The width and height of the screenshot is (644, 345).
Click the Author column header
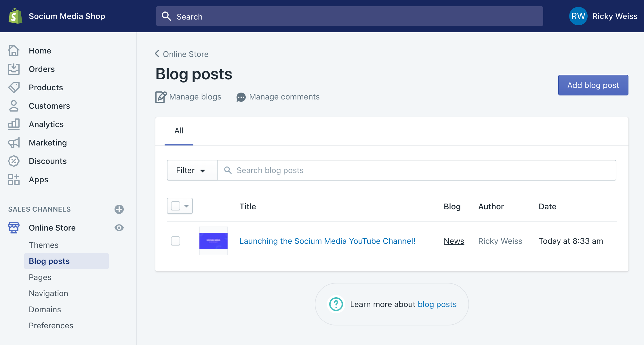[x=491, y=206]
